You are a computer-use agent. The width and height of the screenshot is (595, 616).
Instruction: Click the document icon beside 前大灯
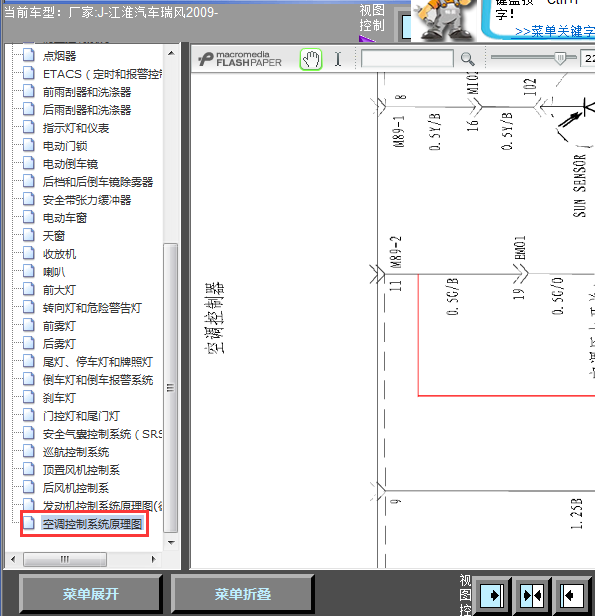tap(29, 290)
